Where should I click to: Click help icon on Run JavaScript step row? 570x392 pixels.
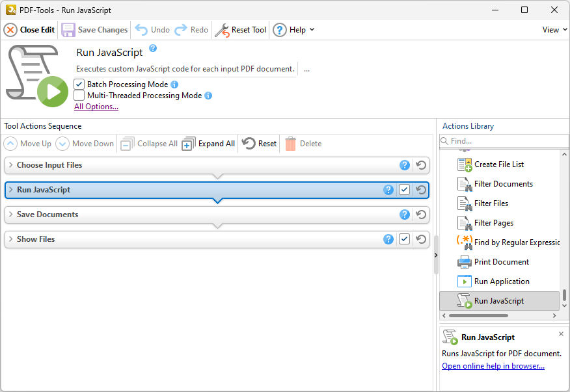[x=388, y=190]
